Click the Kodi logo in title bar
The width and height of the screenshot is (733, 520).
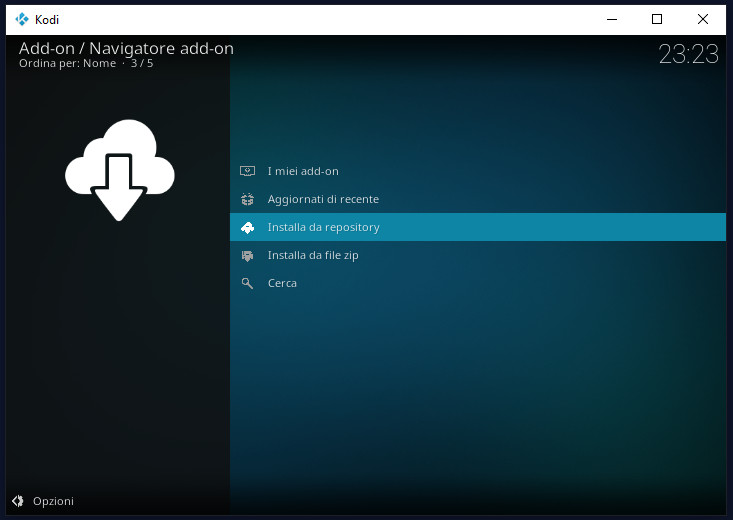click(21, 19)
